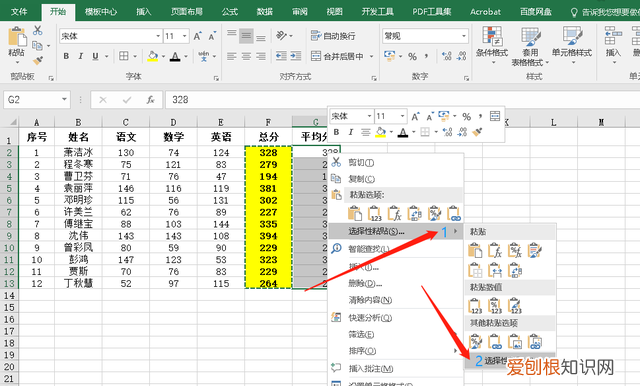Image resolution: width=640 pixels, height=386 pixels.
Task: Click paste no borders icon in submenu
Action: (475, 271)
